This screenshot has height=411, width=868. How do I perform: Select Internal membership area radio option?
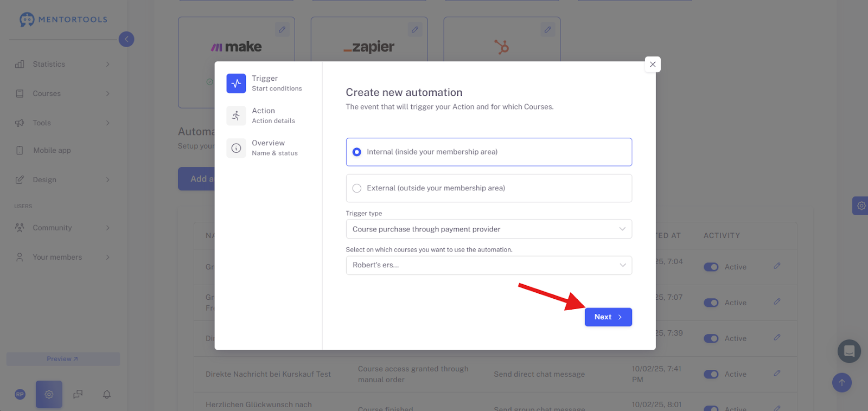point(489,152)
